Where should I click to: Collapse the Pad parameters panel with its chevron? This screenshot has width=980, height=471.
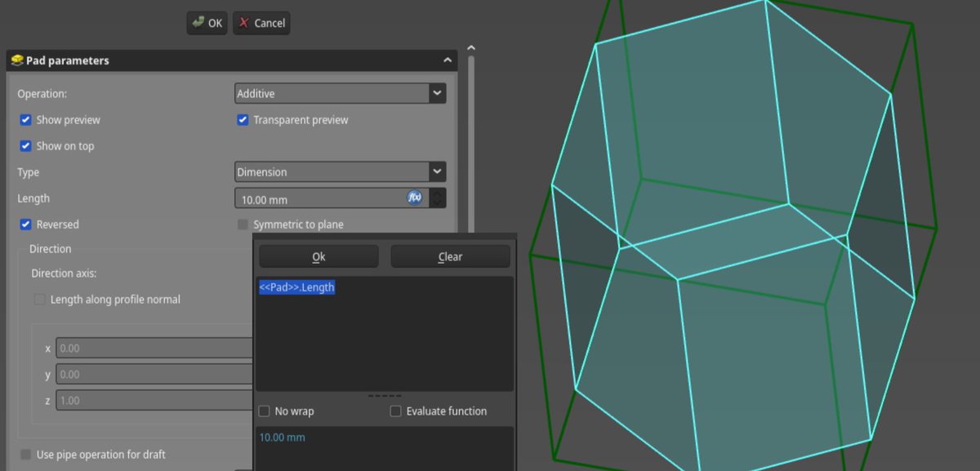(447, 60)
